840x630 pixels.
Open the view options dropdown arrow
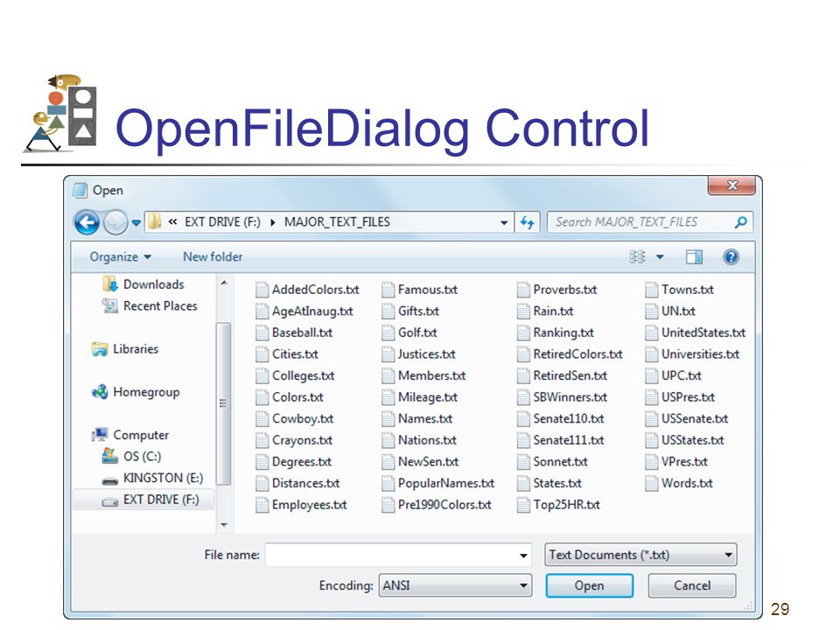(x=660, y=257)
